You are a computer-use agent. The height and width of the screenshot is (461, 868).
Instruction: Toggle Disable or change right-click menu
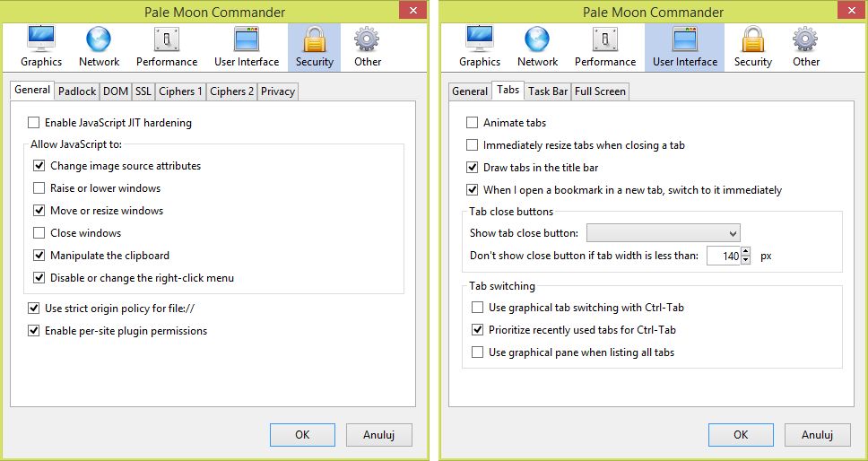click(39, 278)
